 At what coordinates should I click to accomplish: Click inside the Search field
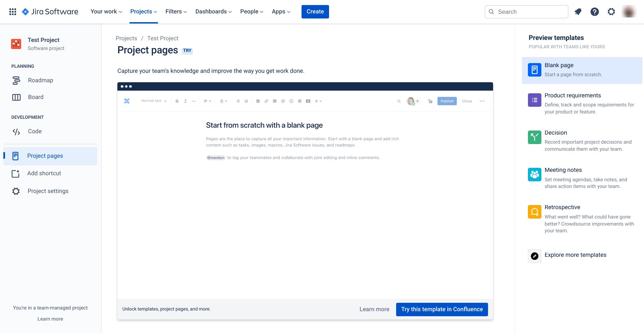pyautogui.click(x=527, y=12)
